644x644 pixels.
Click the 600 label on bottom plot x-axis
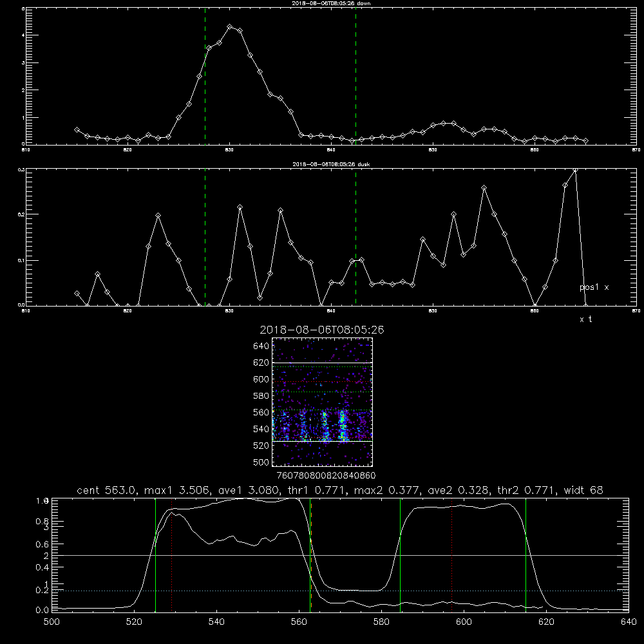464,622
